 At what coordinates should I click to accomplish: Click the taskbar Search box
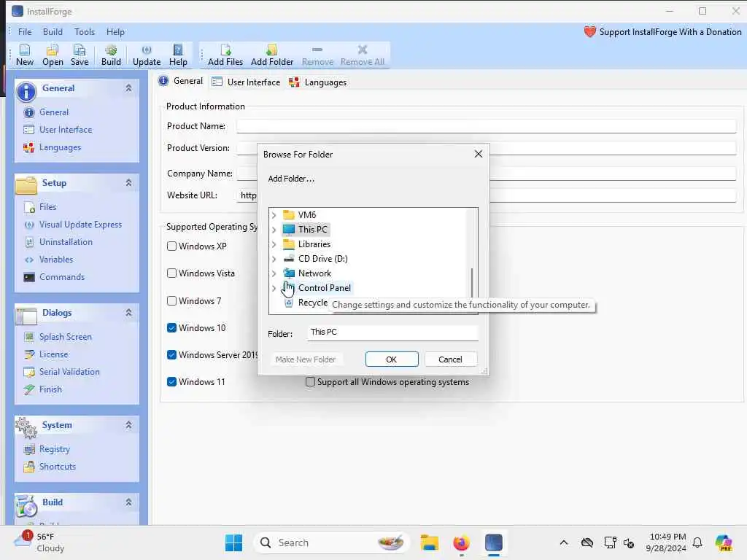[330, 542]
